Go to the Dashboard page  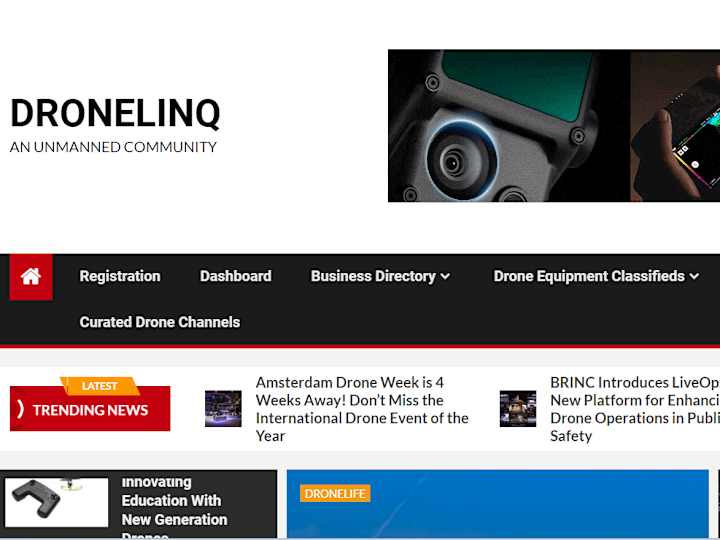pos(236,276)
